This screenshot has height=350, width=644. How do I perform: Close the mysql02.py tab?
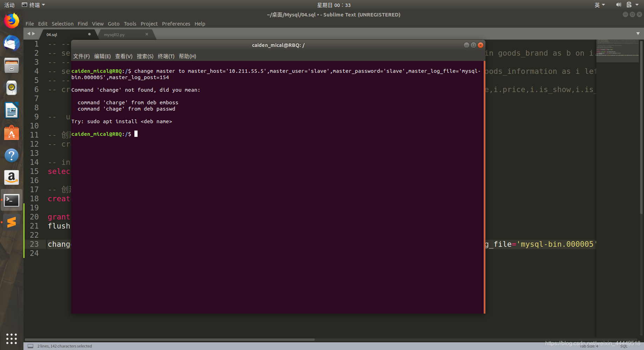pos(147,34)
